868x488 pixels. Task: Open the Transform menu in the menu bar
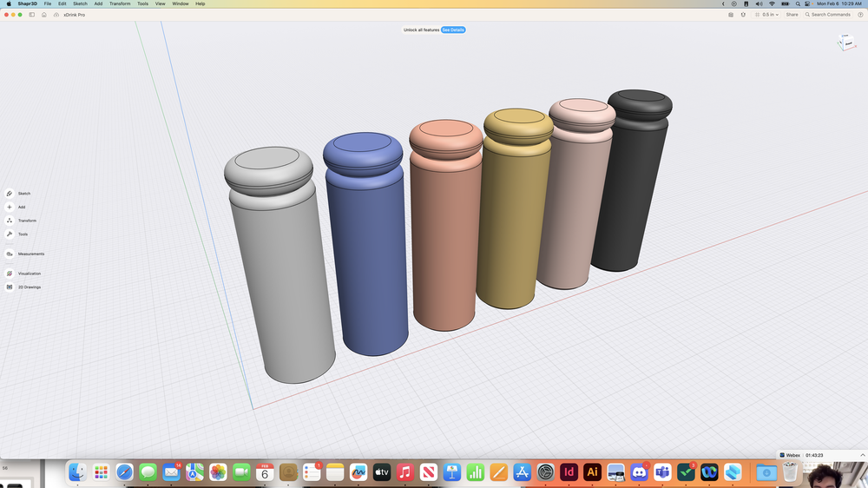(x=120, y=3)
